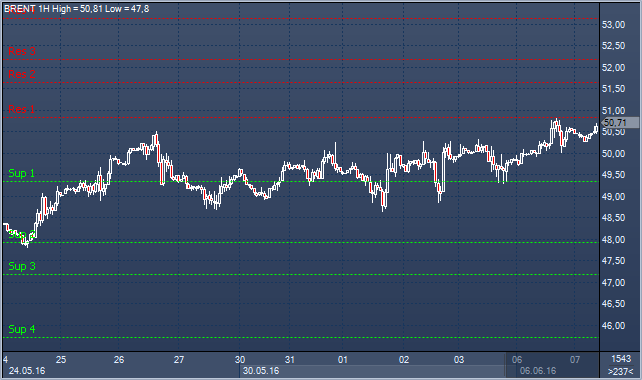This screenshot has width=642, height=380.
Task: Click day 01 on the time axis
Action: click(343, 360)
